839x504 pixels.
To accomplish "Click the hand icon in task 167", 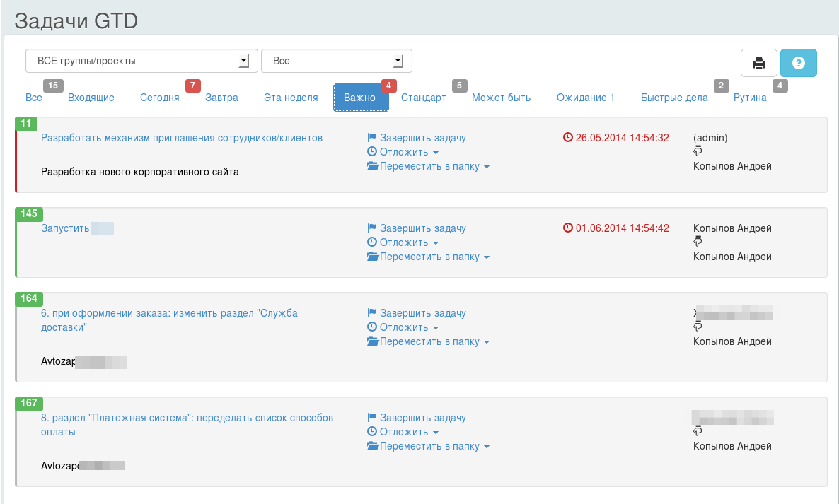I will (x=698, y=431).
